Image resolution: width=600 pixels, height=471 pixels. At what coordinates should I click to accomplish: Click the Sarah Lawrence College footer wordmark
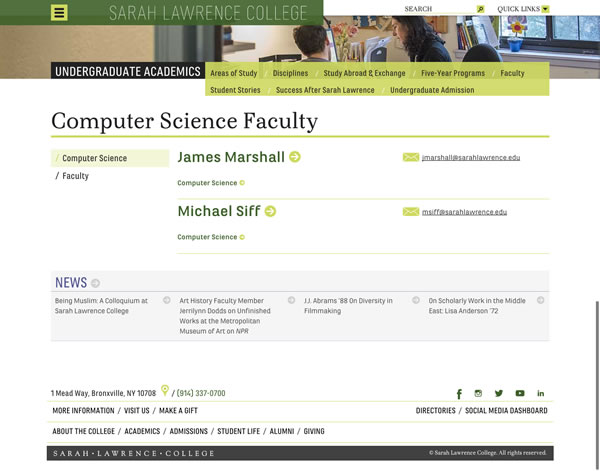[134, 453]
